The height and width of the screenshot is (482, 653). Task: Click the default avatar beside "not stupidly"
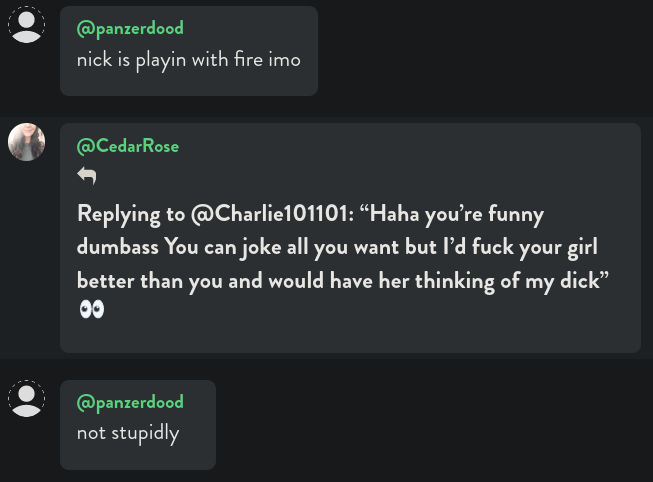tap(27, 399)
